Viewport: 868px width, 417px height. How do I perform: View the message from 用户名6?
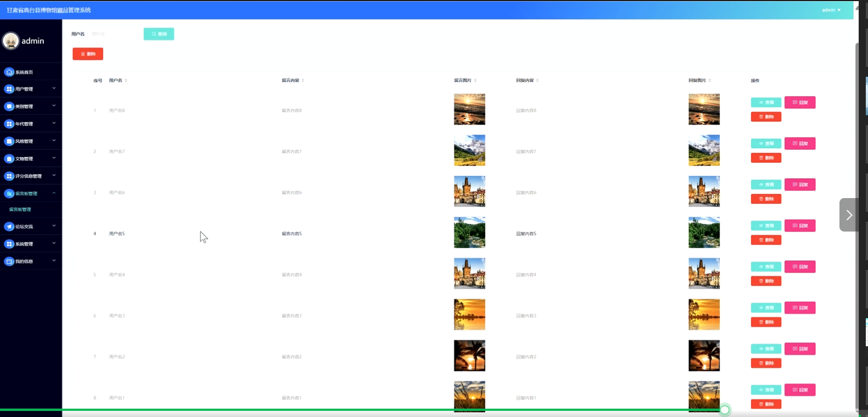coord(766,185)
